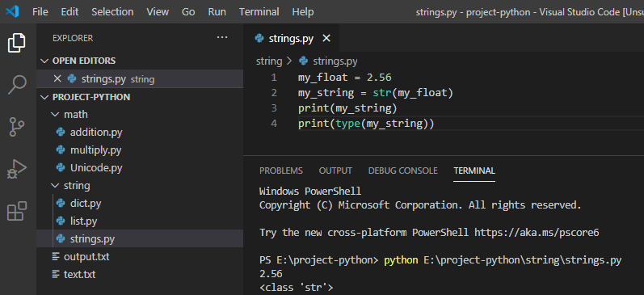Screen dimensions: 644x295
Task: Collapse the PROJECT-PYTHON section
Action: point(44,97)
